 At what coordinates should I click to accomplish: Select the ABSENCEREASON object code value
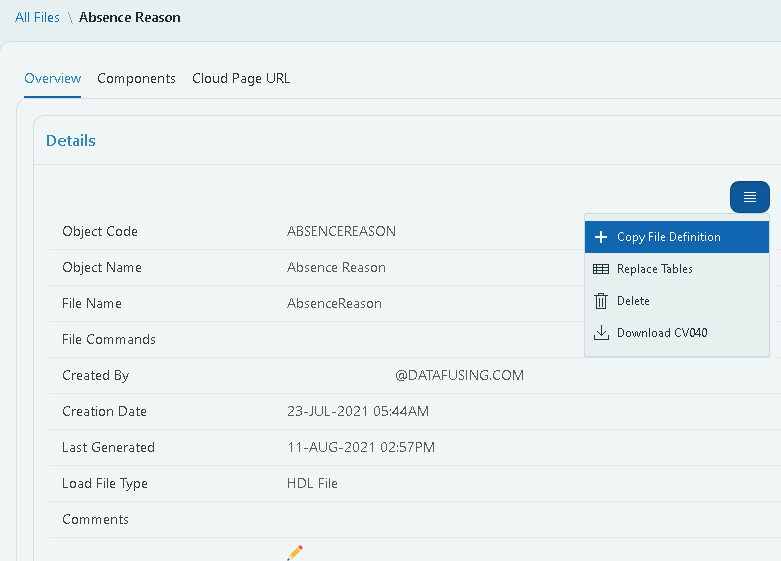coord(342,232)
